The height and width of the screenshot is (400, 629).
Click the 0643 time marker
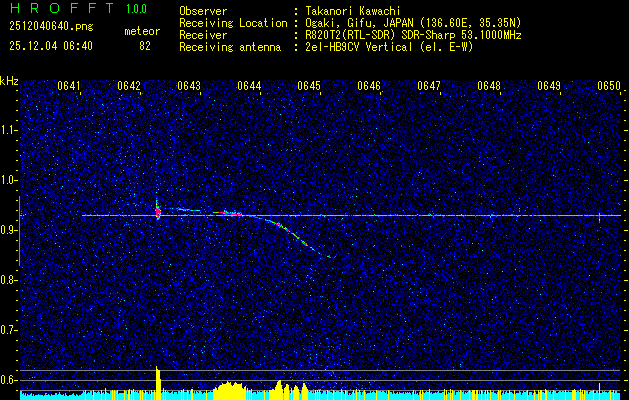tap(189, 86)
